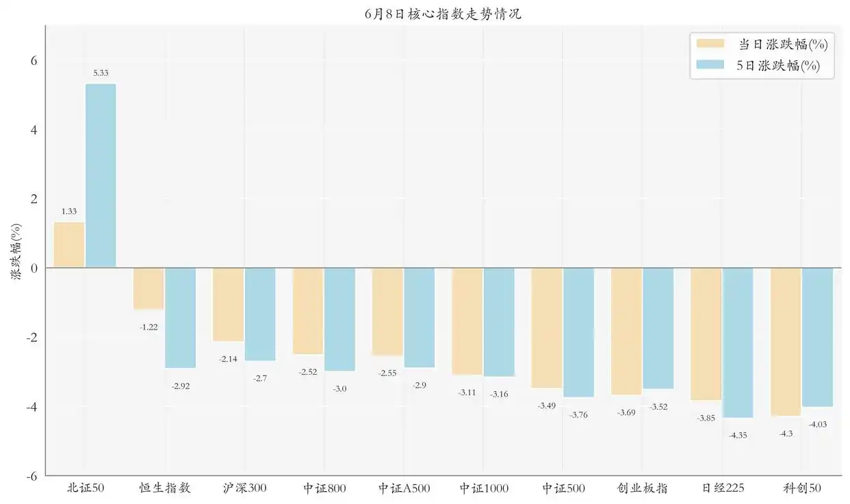Image resolution: width=850 pixels, height=504 pixels.
Task: Click the y-axis title 涨跌幅(%)
Action: coord(16,251)
